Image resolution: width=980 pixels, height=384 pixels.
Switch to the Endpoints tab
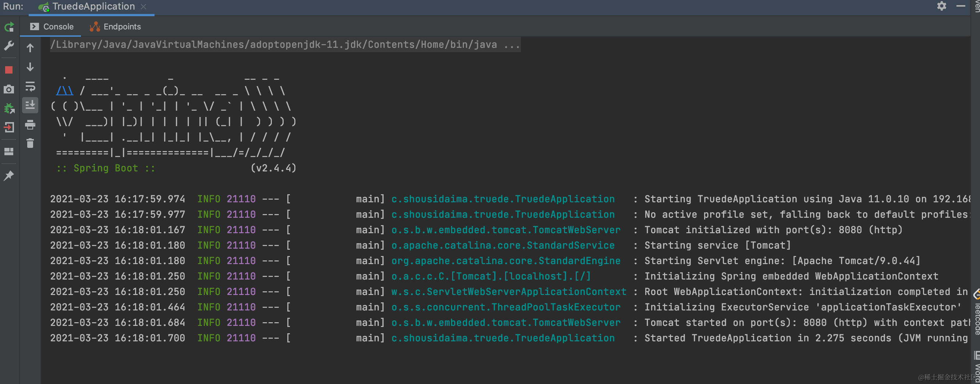(115, 26)
